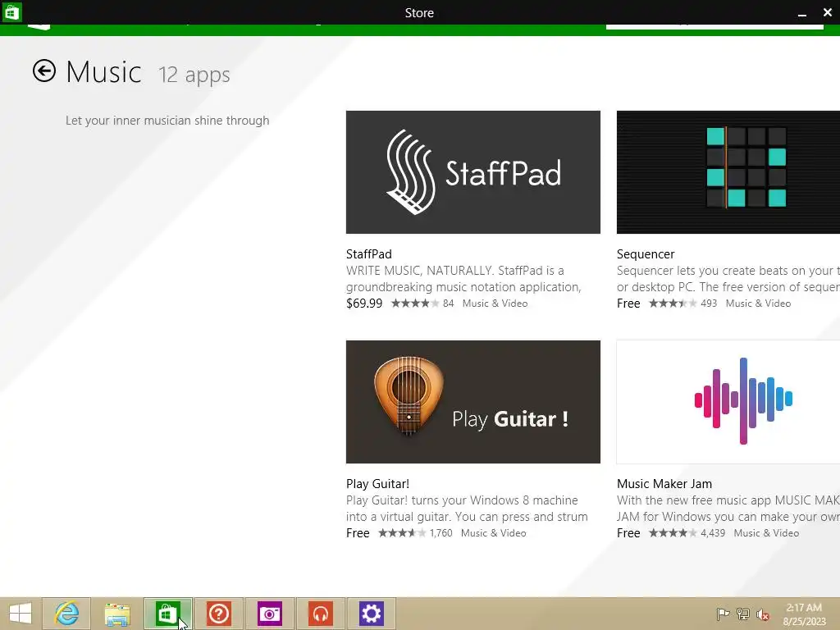Click 'Music & Video' under Music Maker Jam
The image size is (840, 630).
pos(766,533)
